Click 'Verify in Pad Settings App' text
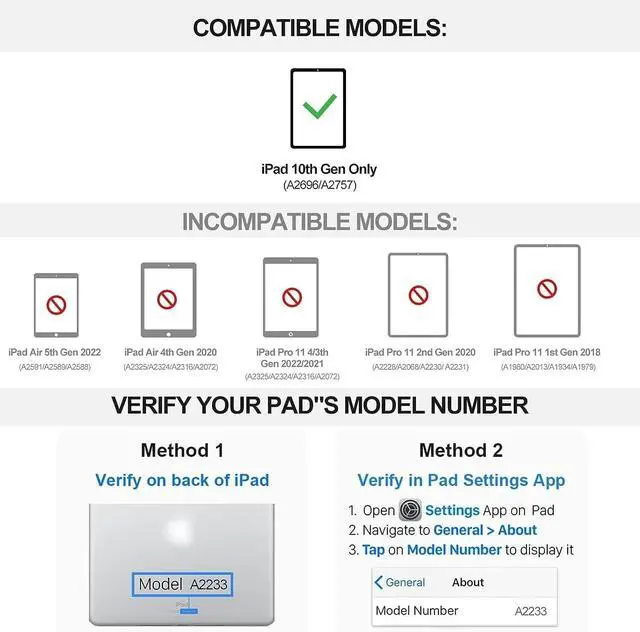Image resolution: width=640 pixels, height=632 pixels. [x=461, y=481]
